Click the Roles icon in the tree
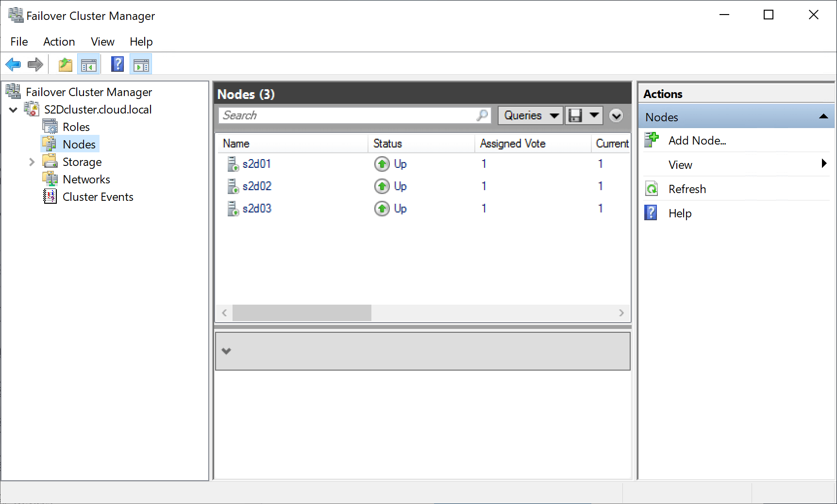837x504 pixels. pos(50,126)
